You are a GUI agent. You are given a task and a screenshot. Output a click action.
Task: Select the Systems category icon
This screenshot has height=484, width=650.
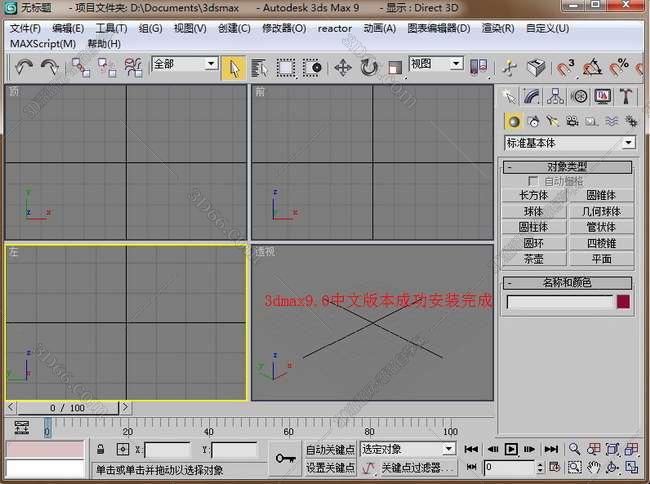[631, 121]
